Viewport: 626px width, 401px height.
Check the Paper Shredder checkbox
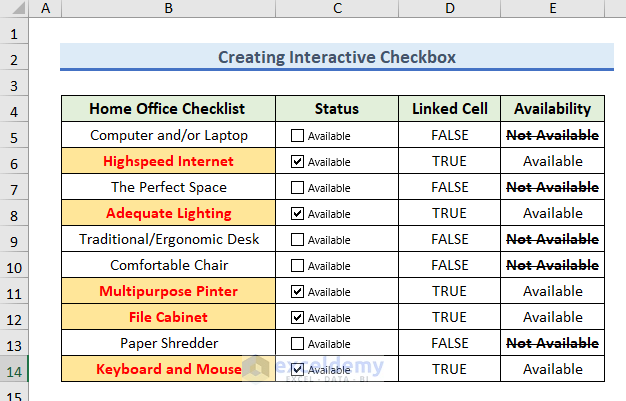tap(298, 343)
